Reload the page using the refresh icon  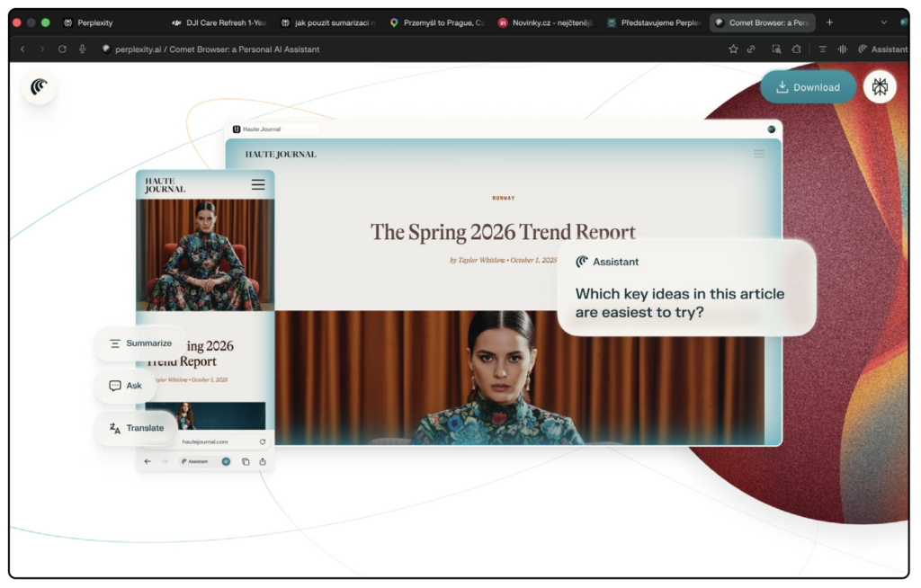[x=62, y=49]
